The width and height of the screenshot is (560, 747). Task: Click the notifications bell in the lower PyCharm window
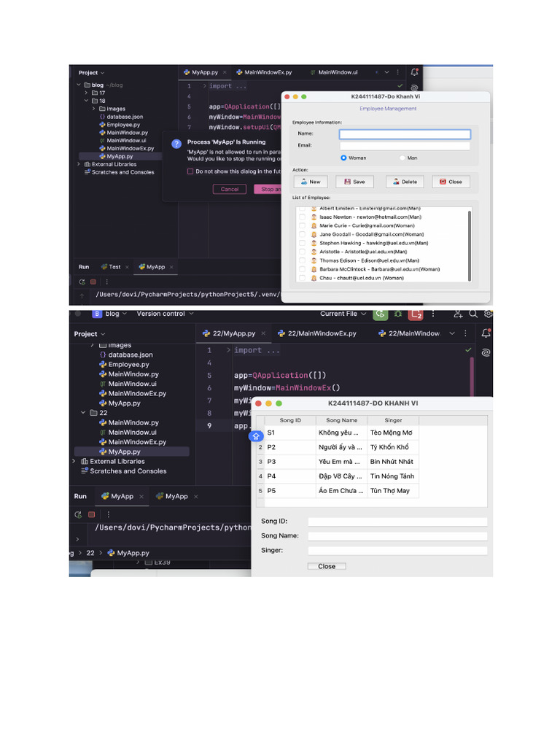(x=486, y=333)
